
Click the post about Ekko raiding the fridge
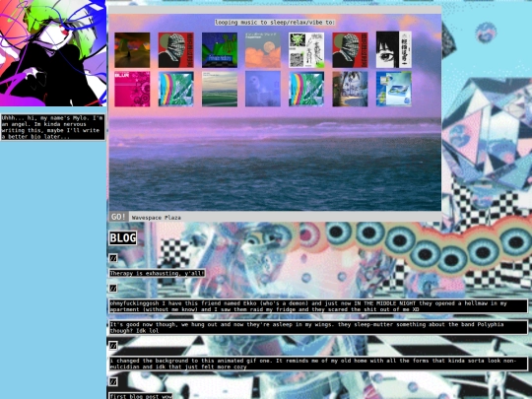point(318,306)
